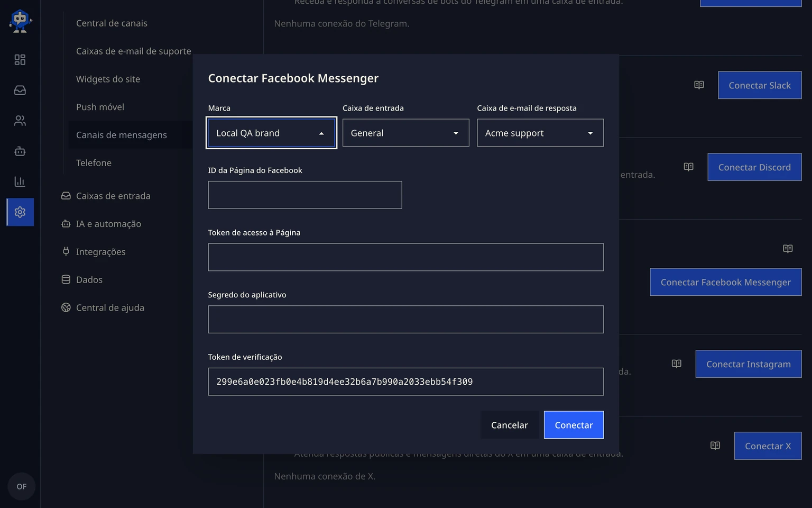Image resolution: width=812 pixels, height=508 pixels.
Task: Open the dashboard grid icon in sidebar
Action: [x=20, y=60]
